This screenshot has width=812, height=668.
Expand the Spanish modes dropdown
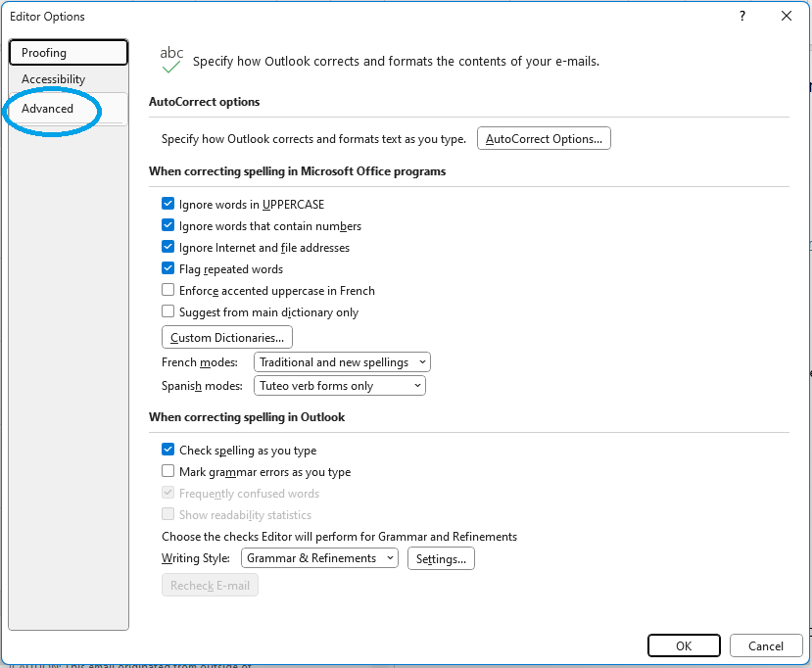point(340,386)
